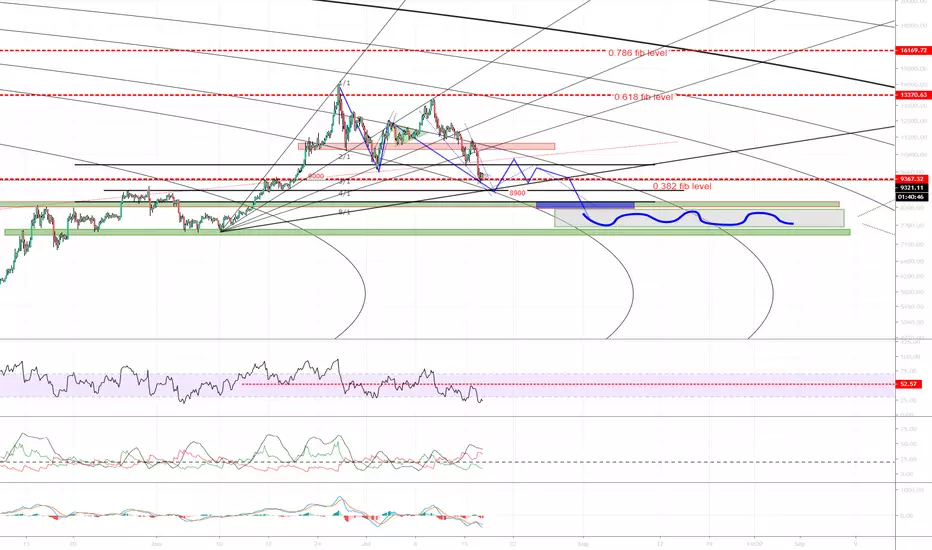
Task: Click the Jun label on time axis
Action: click(156, 543)
